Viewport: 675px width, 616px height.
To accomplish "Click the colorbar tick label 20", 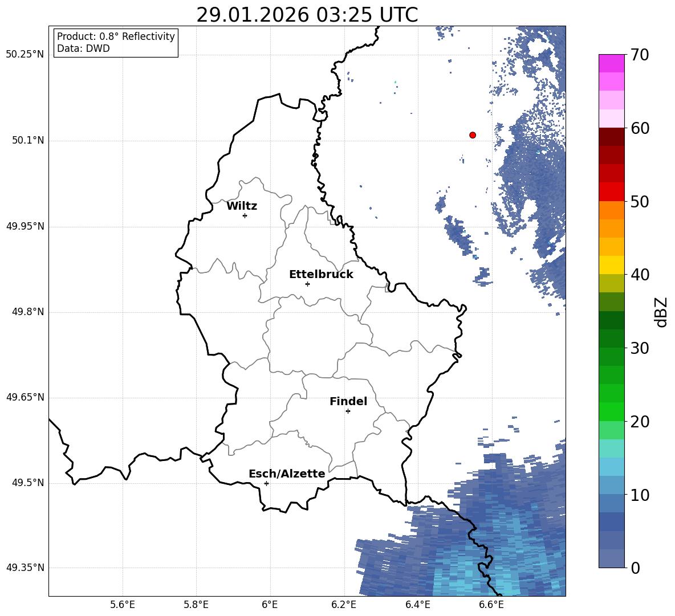I will 640,422.
